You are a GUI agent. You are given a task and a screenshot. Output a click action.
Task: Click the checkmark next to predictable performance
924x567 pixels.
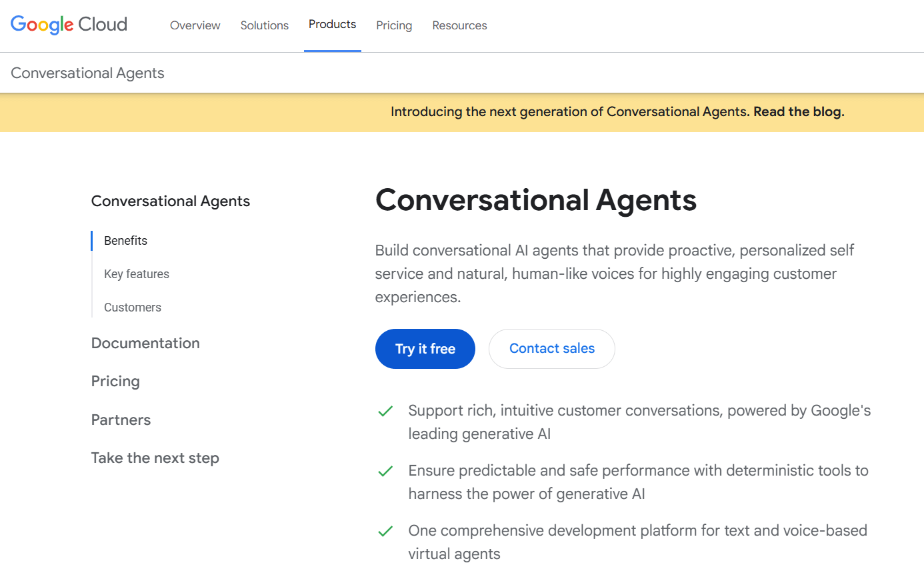(x=385, y=472)
